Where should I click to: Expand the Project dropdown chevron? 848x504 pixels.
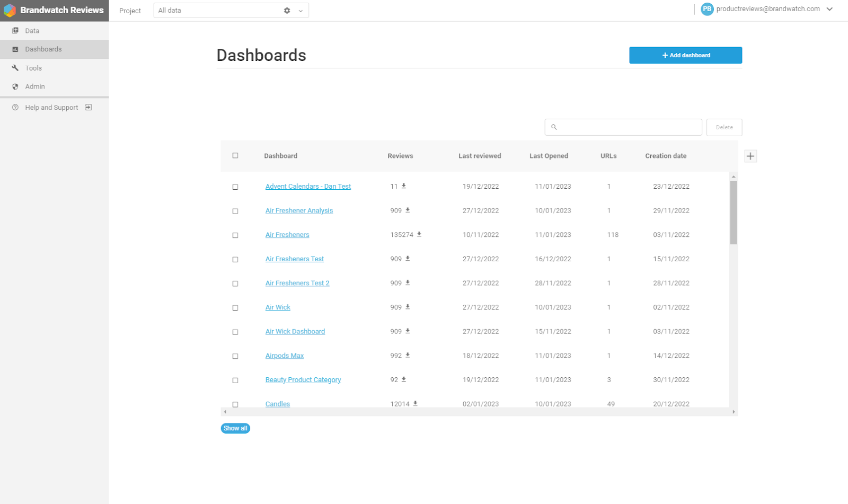click(301, 11)
